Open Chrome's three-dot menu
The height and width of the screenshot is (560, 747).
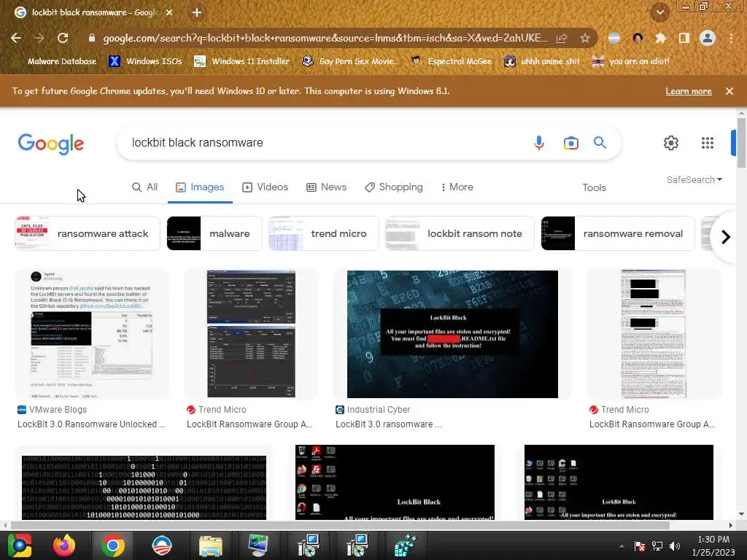coord(731,38)
